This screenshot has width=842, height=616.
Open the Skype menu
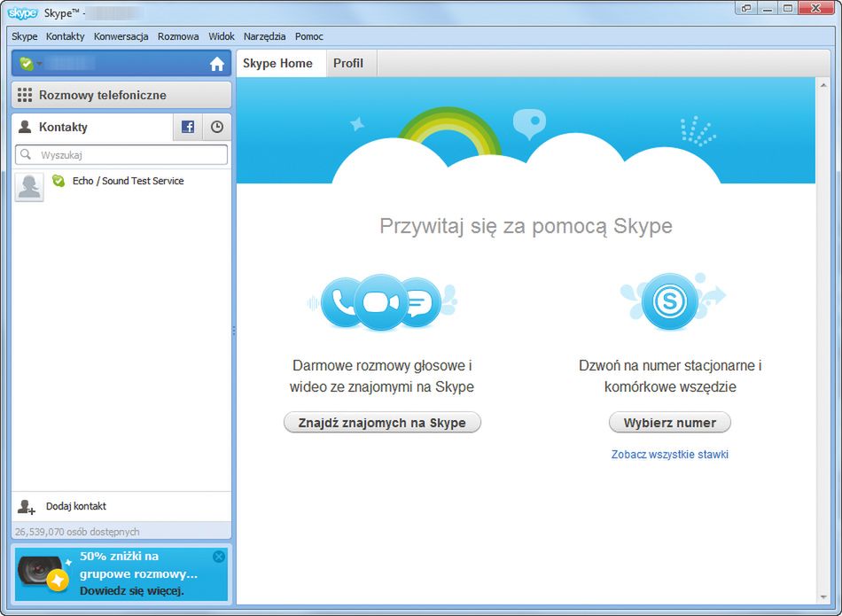[25, 36]
